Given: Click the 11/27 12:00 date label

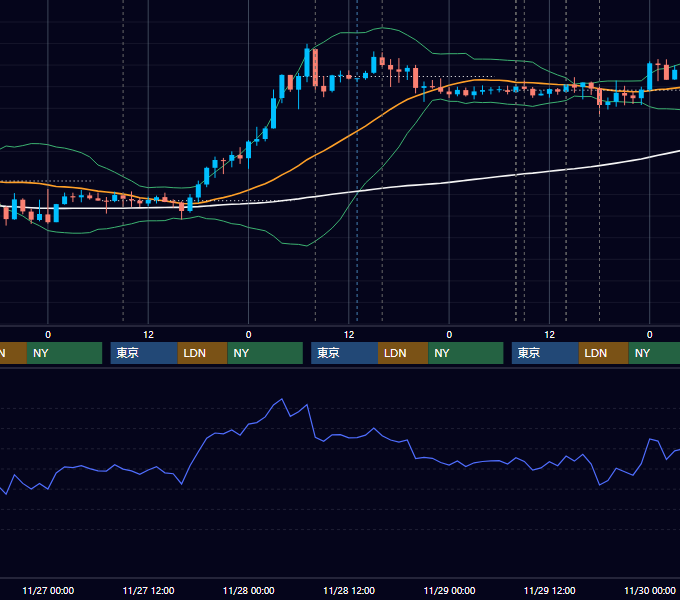Looking at the screenshot, I should pyautogui.click(x=148, y=590).
